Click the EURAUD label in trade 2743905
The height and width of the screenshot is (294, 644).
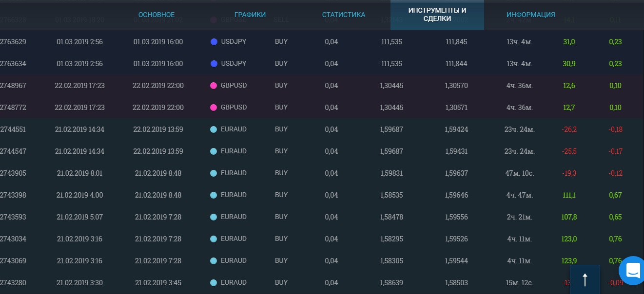pos(234,173)
